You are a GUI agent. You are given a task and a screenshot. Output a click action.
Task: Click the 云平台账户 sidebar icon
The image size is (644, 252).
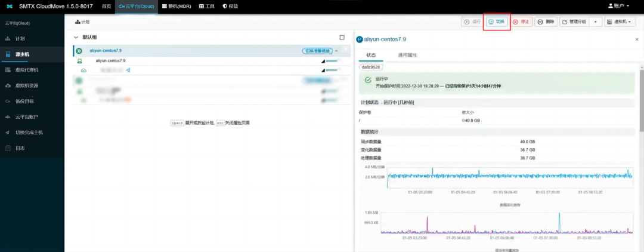pos(8,117)
